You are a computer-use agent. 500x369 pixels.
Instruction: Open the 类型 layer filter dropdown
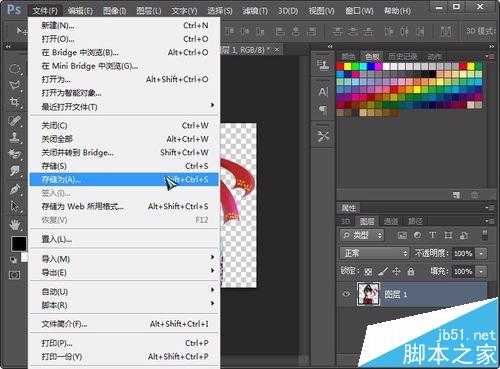pyautogui.click(x=362, y=235)
